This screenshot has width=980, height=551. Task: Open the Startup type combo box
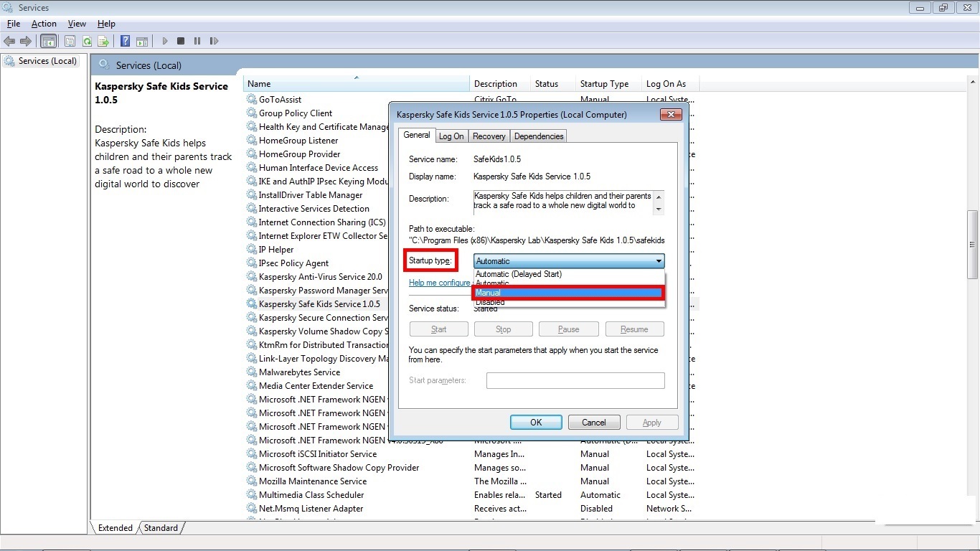pos(569,261)
